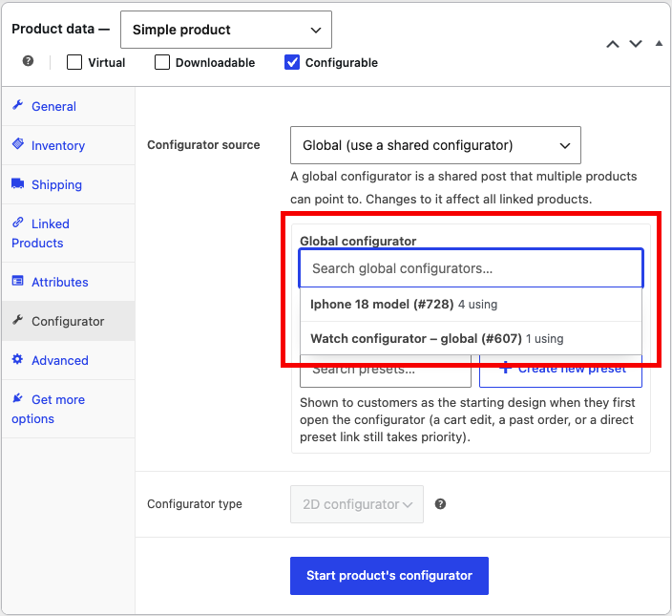Enable the Virtual checkbox
Viewport: 672px width, 616px height.
pyautogui.click(x=74, y=62)
